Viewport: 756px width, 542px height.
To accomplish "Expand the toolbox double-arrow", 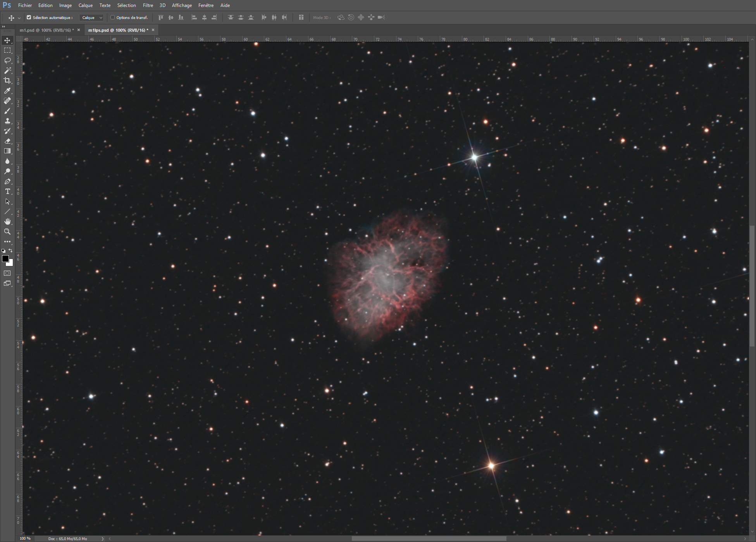I will click(3, 27).
